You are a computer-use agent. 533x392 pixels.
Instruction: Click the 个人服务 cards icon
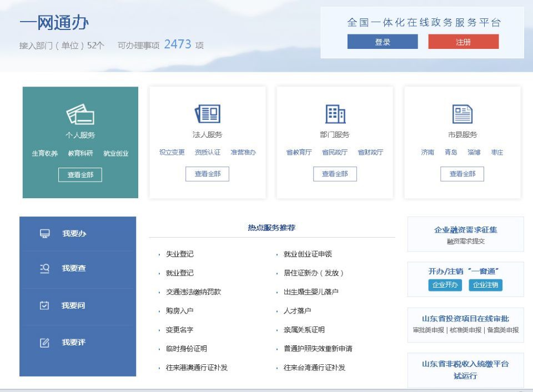[x=79, y=114]
